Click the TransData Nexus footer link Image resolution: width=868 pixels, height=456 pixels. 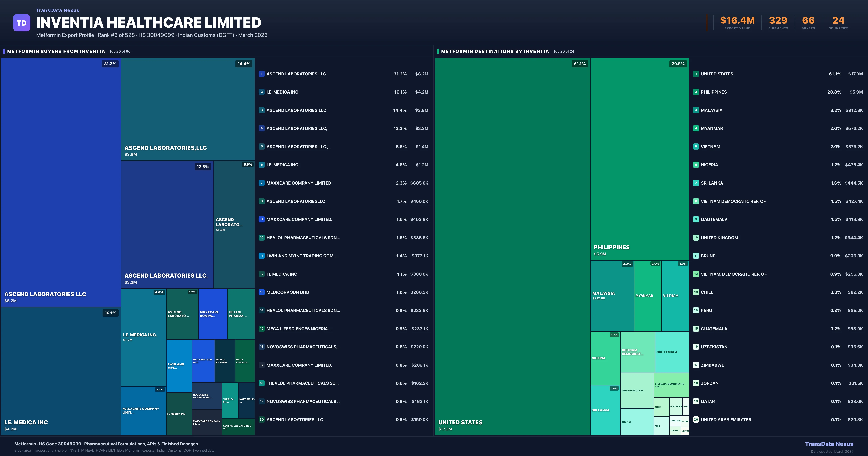[829, 444]
